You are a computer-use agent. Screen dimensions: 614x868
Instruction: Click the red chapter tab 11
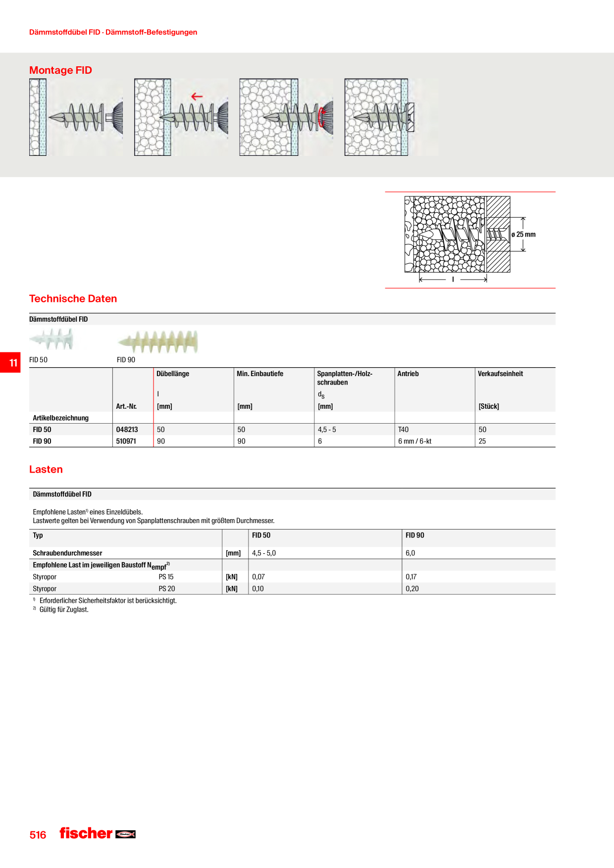pyautogui.click(x=10, y=362)
